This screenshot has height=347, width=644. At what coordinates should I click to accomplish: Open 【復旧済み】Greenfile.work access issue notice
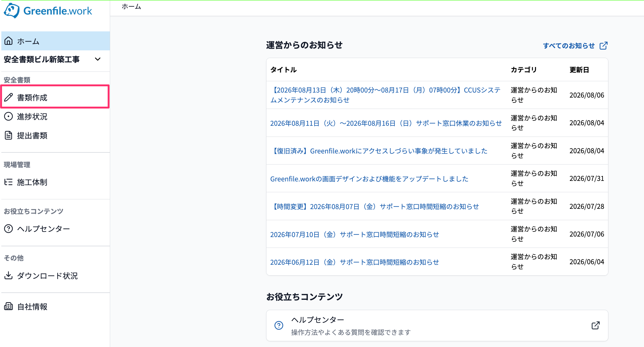379,151
